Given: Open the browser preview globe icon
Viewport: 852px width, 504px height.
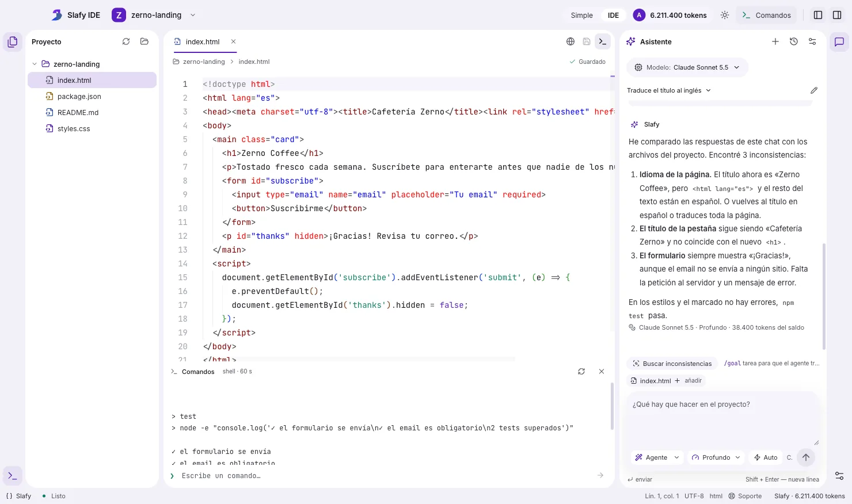Looking at the screenshot, I should coord(570,41).
